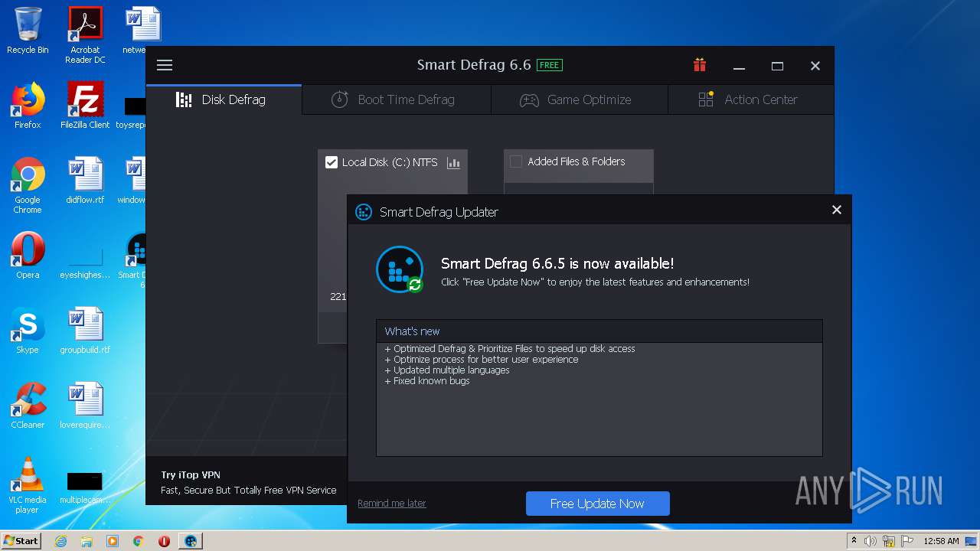Show hidden system tray icons
Screen dimensions: 980x551
pyautogui.click(x=854, y=541)
